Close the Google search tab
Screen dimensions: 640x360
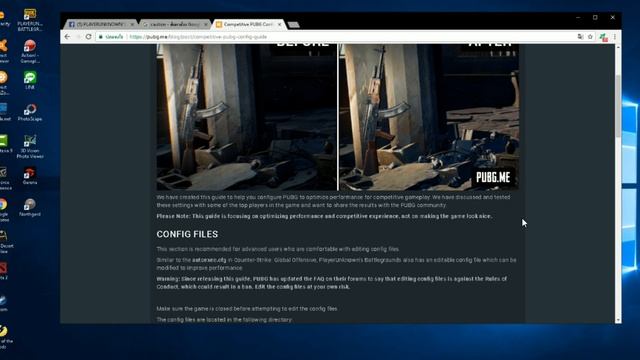tap(205, 24)
